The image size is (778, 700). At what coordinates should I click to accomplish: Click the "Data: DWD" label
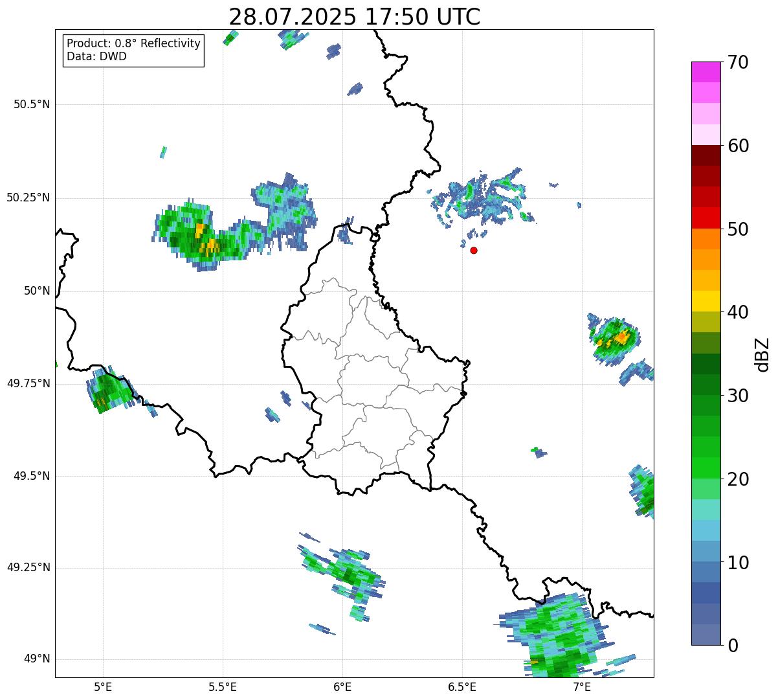pyautogui.click(x=96, y=56)
